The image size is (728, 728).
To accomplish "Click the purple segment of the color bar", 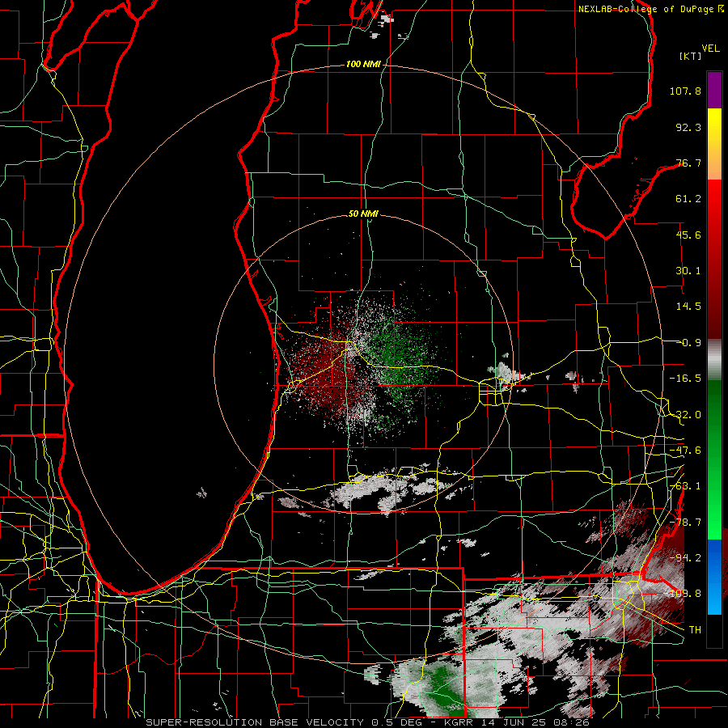I will pyautogui.click(x=714, y=90).
